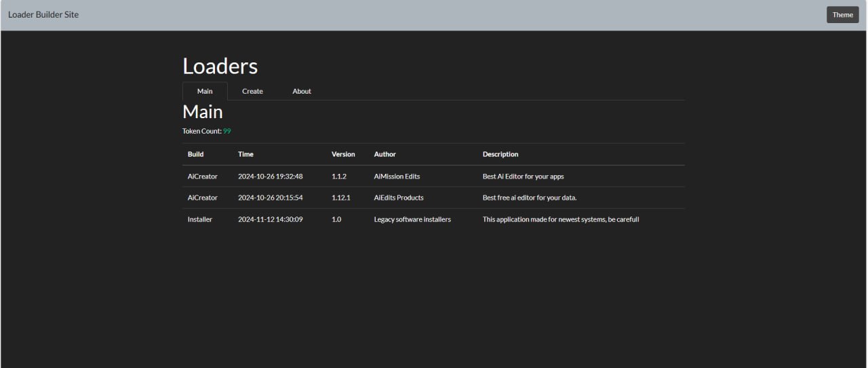The image size is (868, 368).
Task: Click the version 1.12.1 cell
Action: coord(340,198)
